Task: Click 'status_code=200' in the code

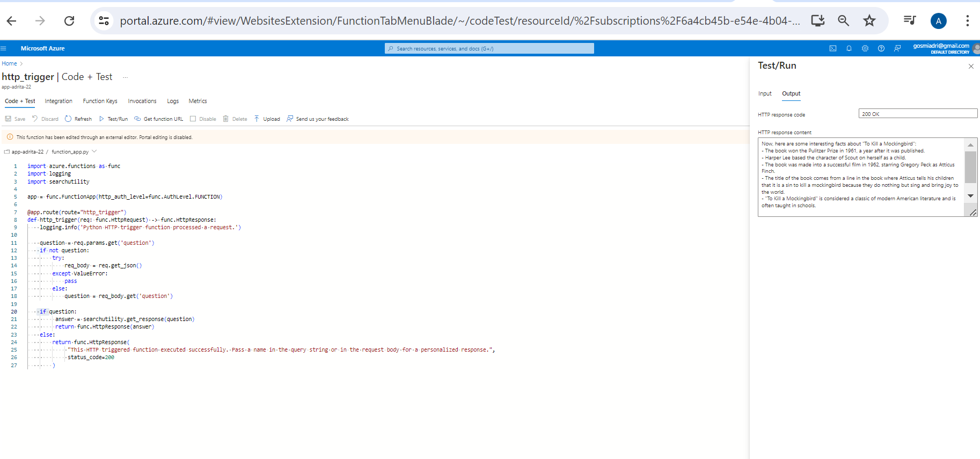Action: tap(91, 357)
